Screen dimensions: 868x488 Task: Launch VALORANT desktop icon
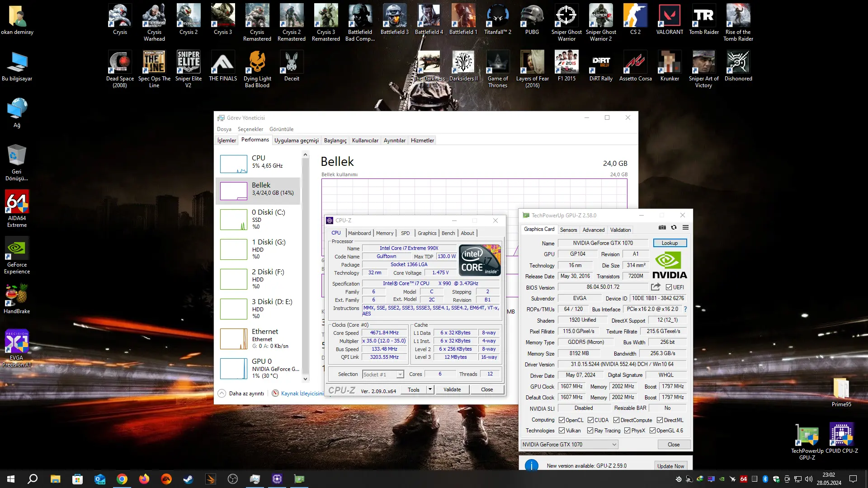(x=670, y=19)
